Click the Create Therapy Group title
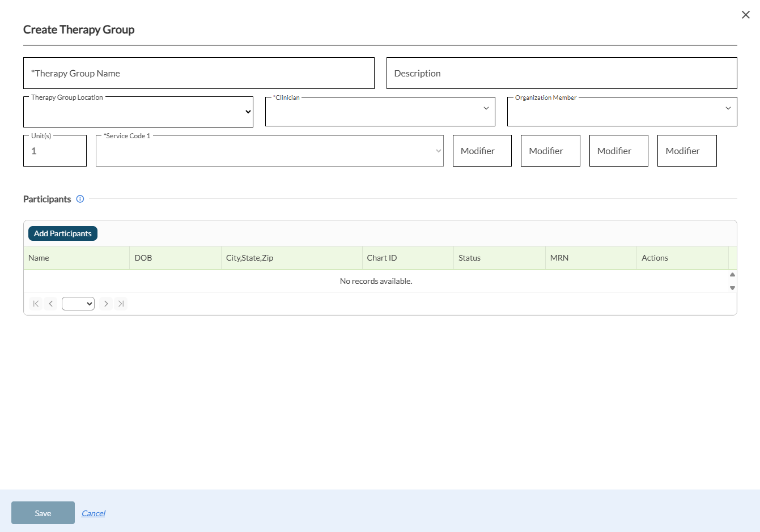Screen dimensions: 760x532 coord(79,29)
